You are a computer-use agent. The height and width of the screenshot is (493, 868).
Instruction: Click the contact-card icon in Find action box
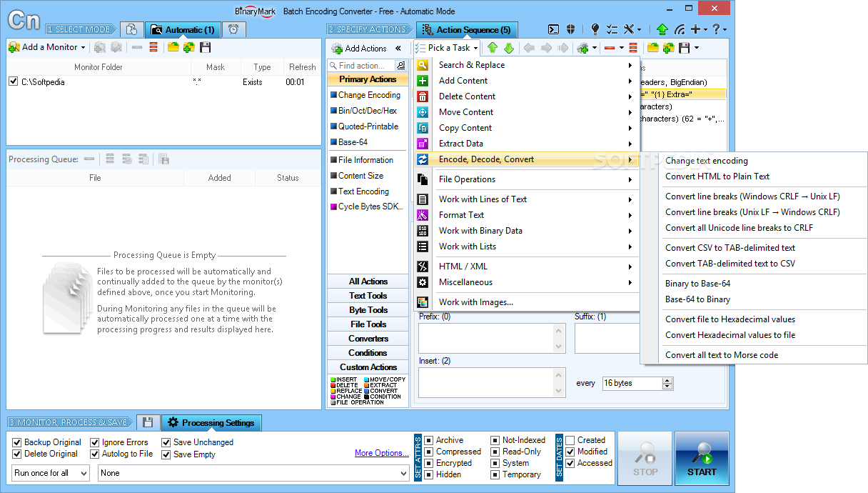401,66
